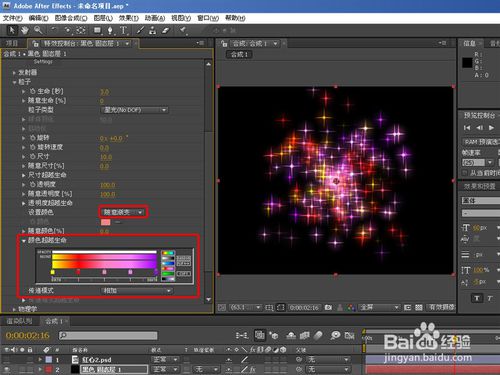500x375 pixels.
Task: Select the Pan Behind anchor tool
Action: [81, 30]
